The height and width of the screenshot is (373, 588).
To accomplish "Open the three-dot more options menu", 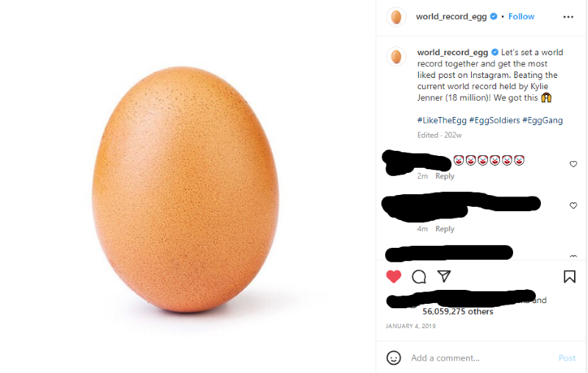I will point(568,17).
